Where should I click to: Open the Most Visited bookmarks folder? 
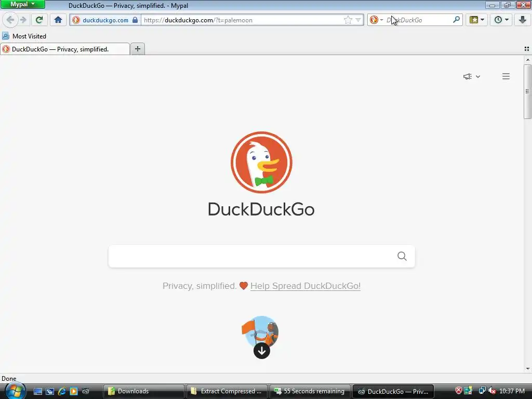[x=24, y=36]
